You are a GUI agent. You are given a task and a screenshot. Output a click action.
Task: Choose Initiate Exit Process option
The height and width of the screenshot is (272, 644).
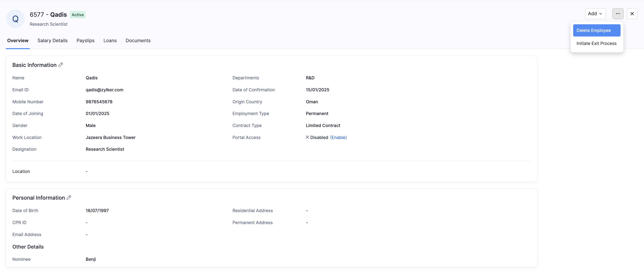[x=597, y=43]
